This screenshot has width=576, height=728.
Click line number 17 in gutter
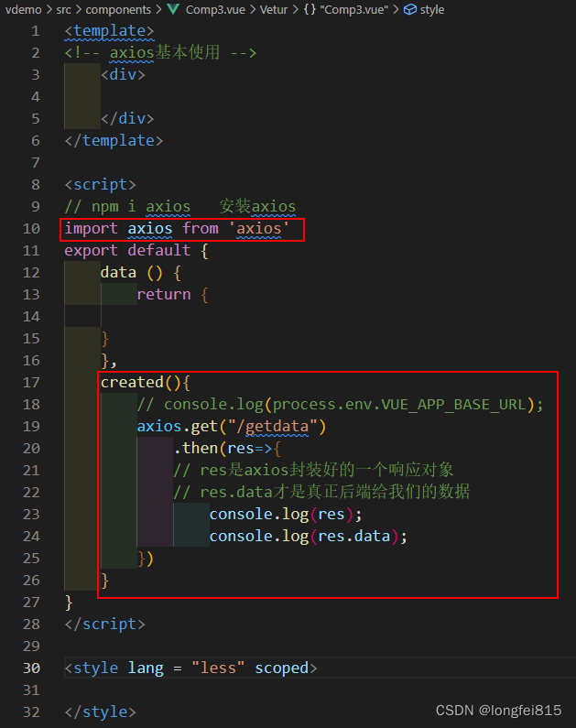[x=31, y=382]
